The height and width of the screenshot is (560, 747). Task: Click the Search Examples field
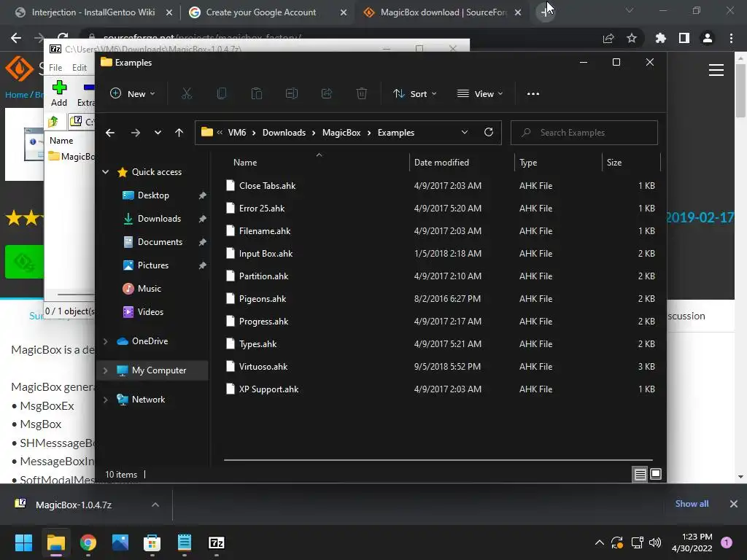pos(584,133)
